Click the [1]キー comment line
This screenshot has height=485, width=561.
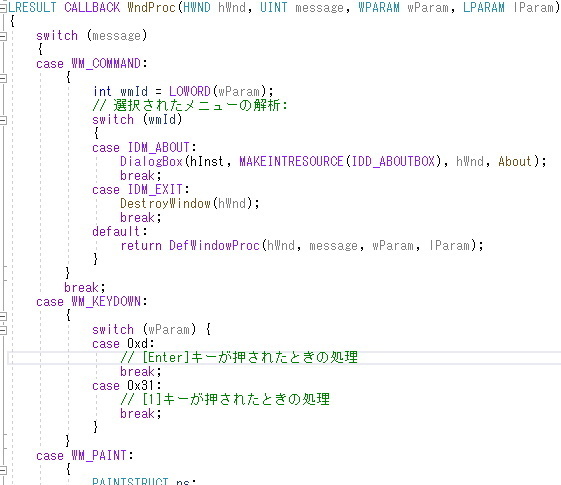225,400
